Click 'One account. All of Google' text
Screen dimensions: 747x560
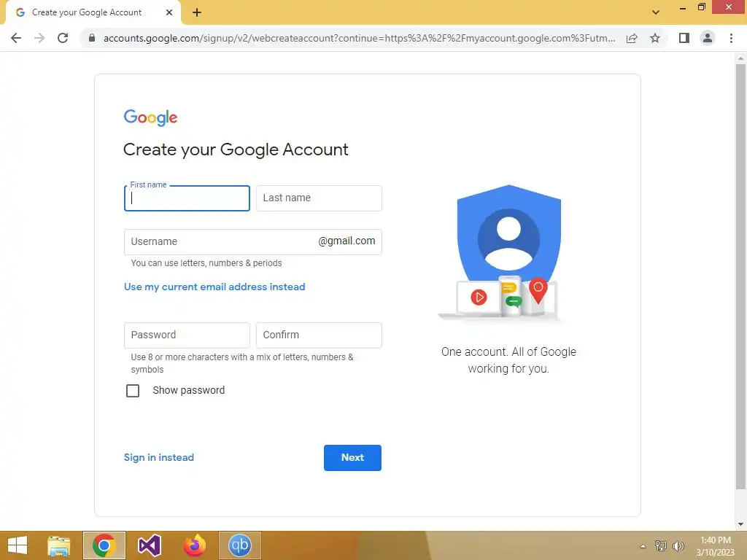coord(508,352)
